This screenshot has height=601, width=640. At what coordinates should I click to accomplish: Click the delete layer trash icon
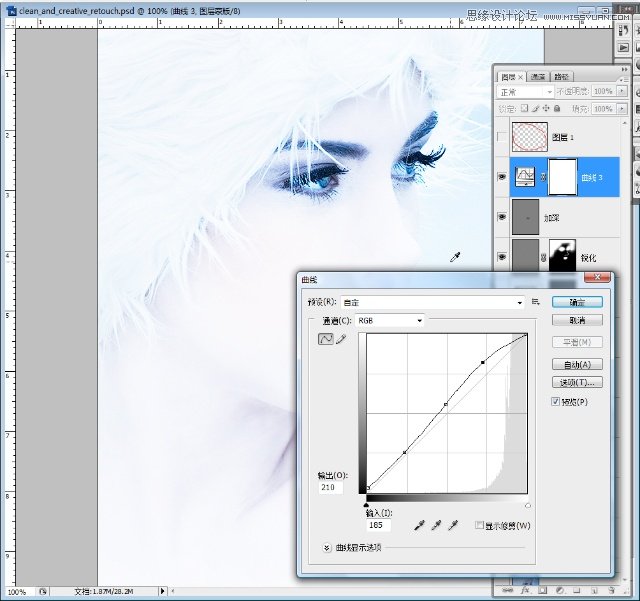point(611,590)
